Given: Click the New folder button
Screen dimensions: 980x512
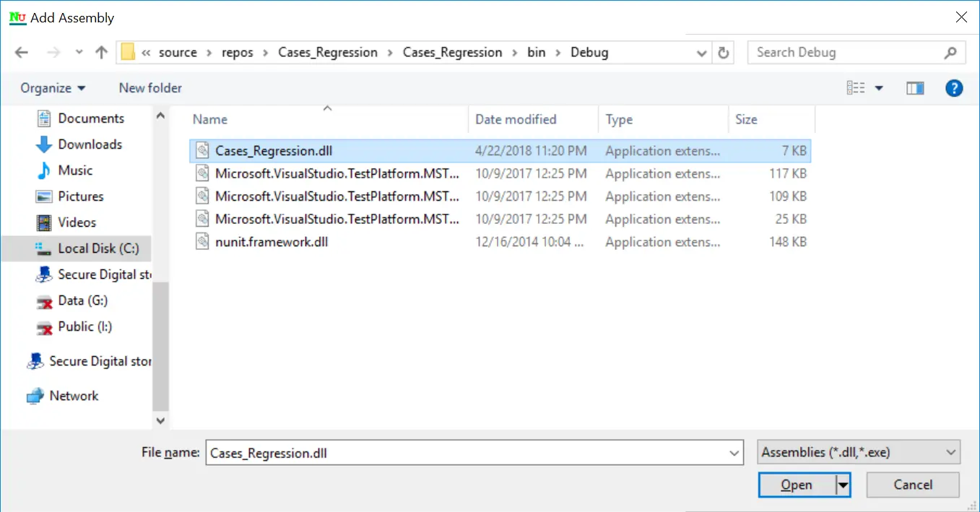Looking at the screenshot, I should point(149,87).
